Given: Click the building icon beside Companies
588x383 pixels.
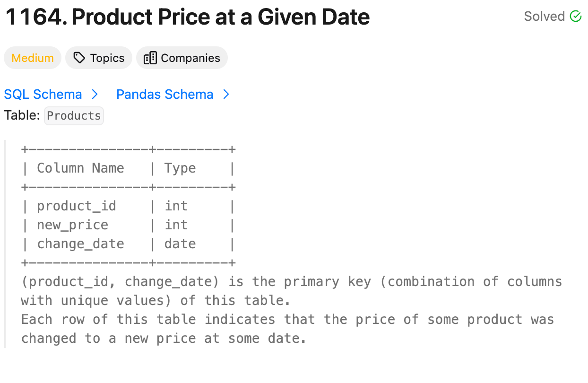Looking at the screenshot, I should click(150, 58).
